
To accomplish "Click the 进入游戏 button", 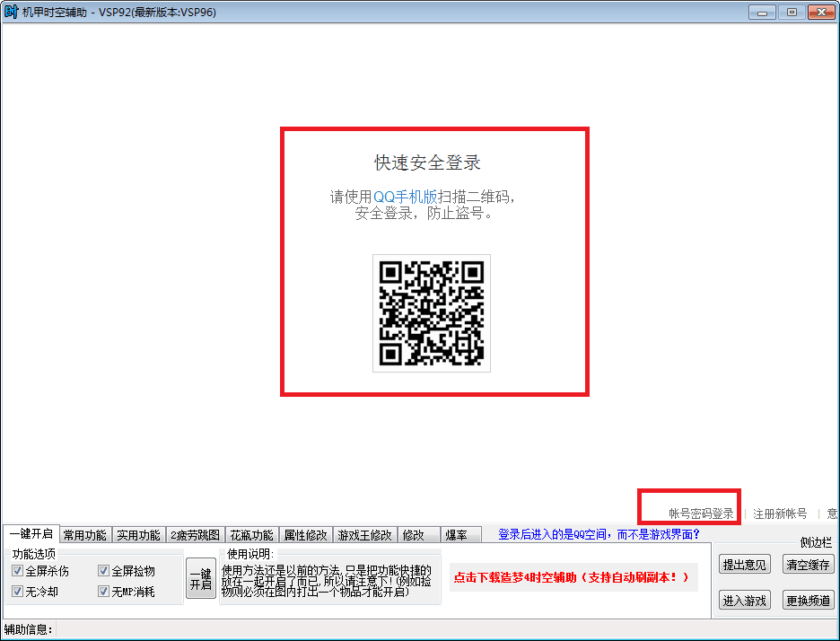I will [x=745, y=601].
